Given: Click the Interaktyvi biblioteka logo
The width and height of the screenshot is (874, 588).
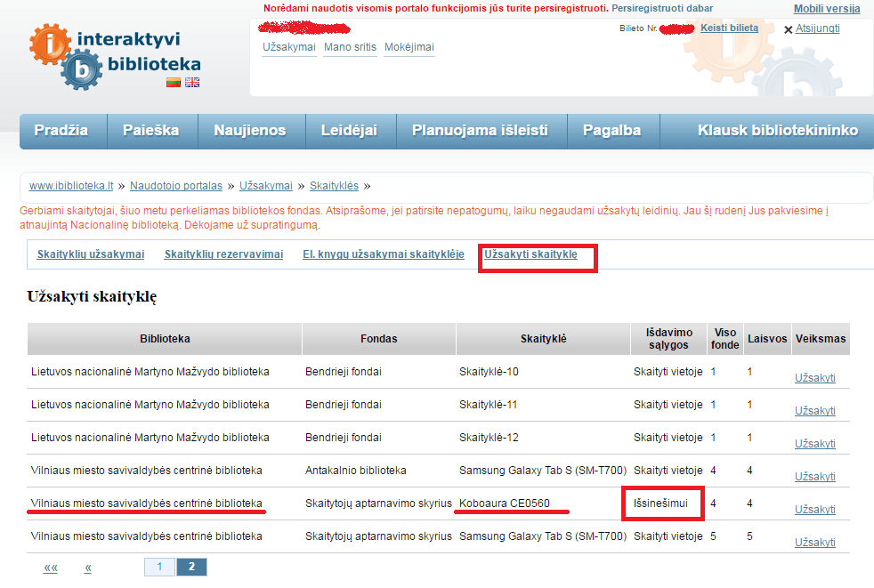Looking at the screenshot, I should point(116,56).
